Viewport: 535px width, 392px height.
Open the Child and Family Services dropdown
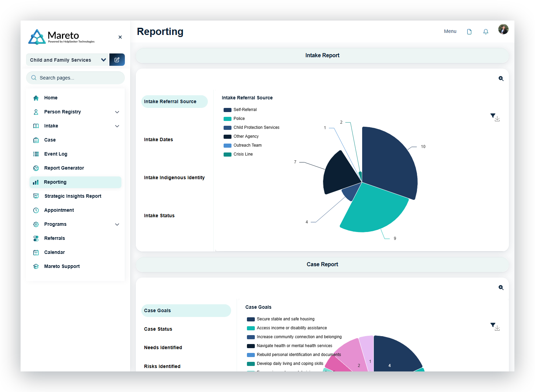click(68, 60)
